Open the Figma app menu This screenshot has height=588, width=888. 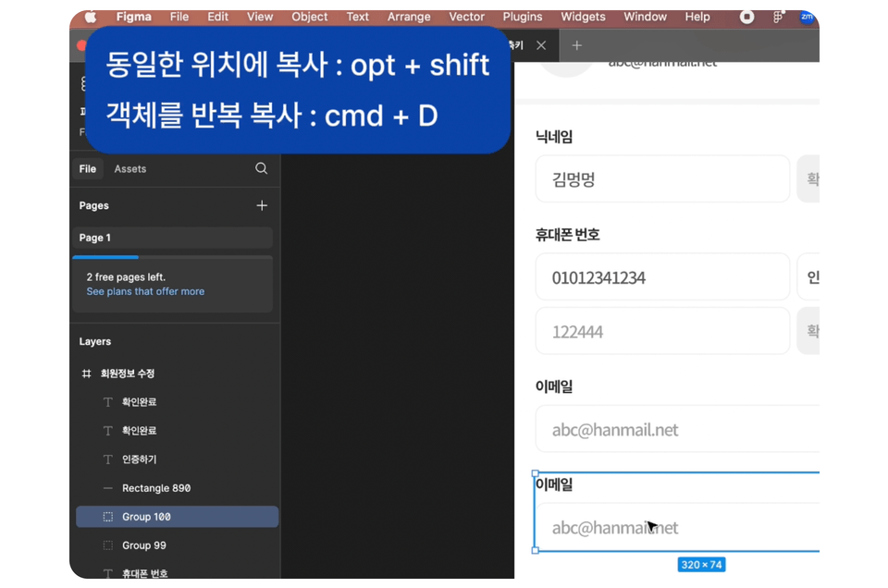pyautogui.click(x=133, y=17)
